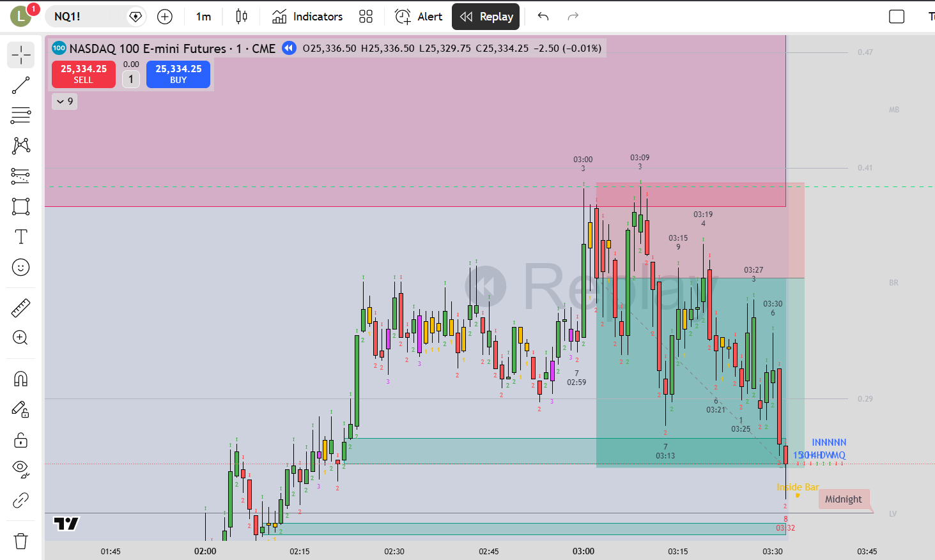
Task: Select the trend line drawing tool
Action: click(21, 86)
